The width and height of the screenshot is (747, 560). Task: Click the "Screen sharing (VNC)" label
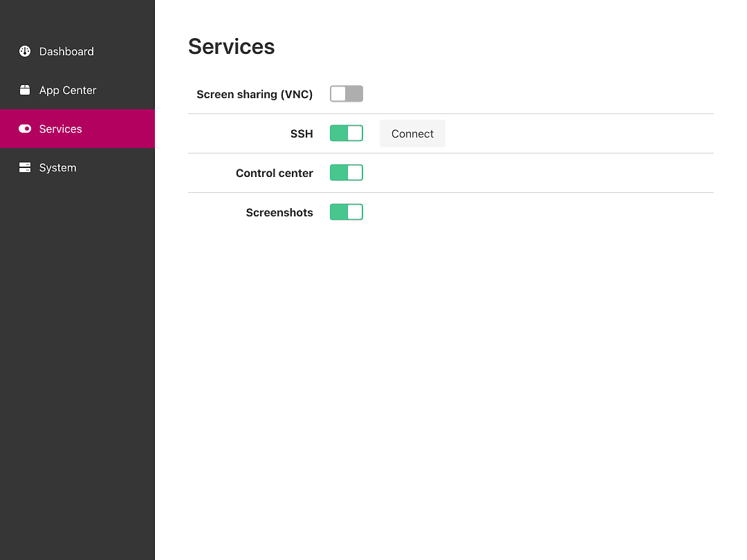[255, 94]
